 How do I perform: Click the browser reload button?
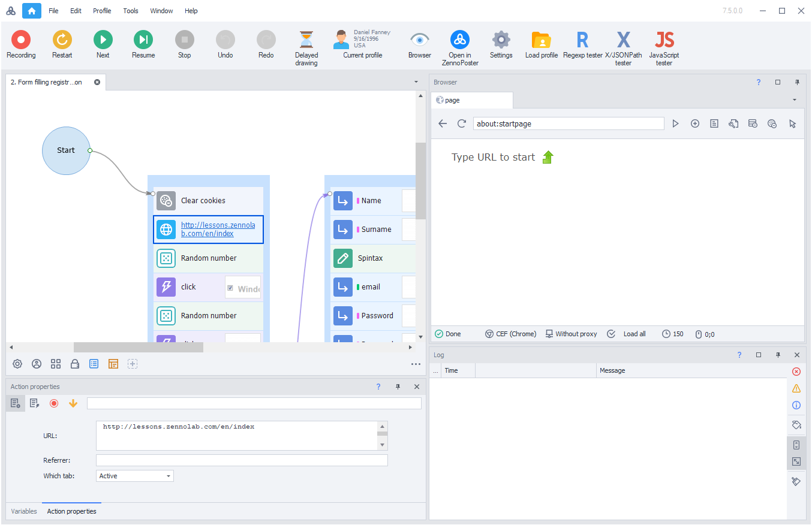[462, 123]
